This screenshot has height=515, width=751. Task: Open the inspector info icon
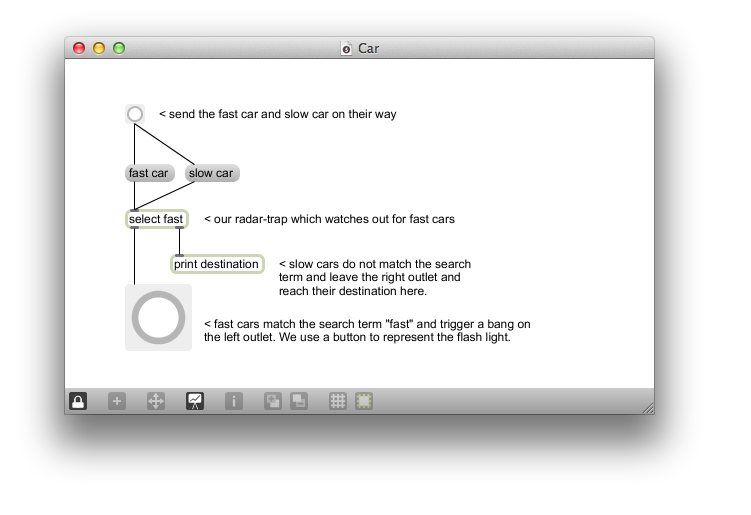234,401
